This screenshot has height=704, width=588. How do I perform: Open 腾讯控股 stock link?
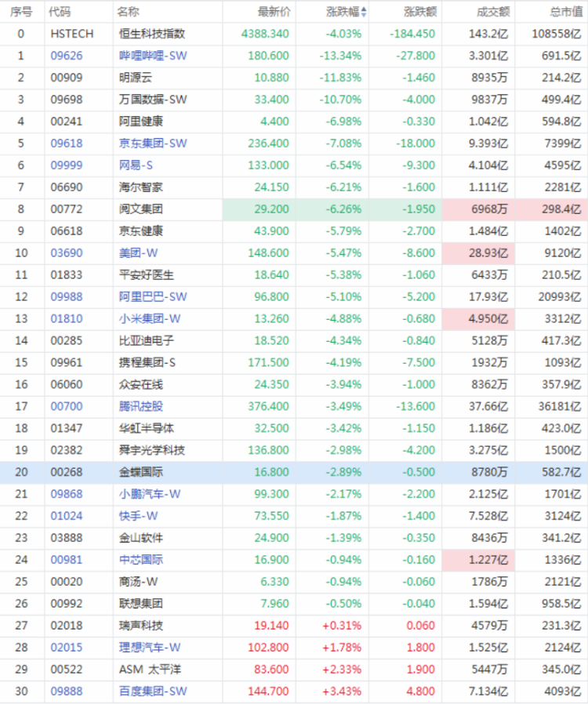click(x=141, y=406)
